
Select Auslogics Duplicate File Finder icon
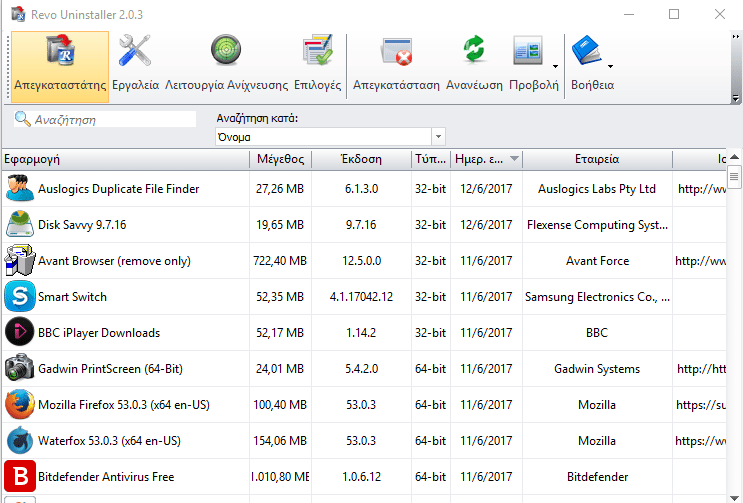[19, 189]
